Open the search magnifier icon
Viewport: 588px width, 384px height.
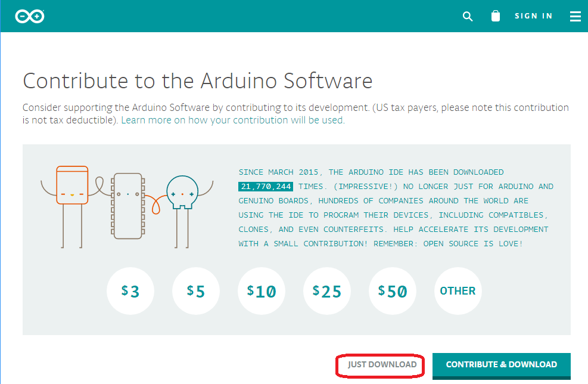coord(467,16)
